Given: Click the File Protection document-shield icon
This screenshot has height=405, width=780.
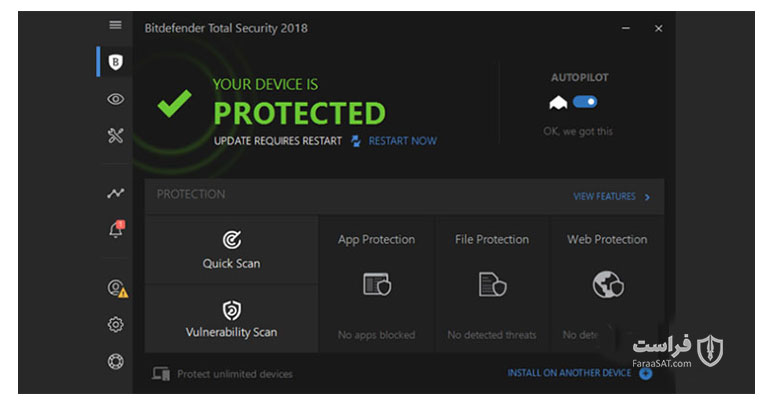Looking at the screenshot, I should pos(492,285).
